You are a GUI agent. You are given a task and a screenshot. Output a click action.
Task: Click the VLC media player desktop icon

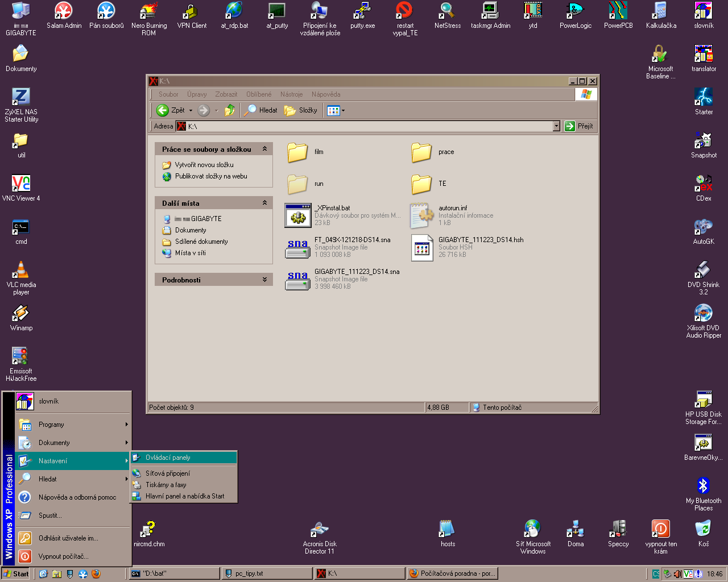click(x=21, y=271)
